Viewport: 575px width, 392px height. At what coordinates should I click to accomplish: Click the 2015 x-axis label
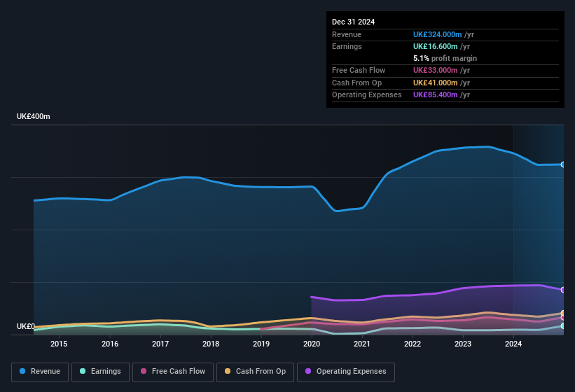[59, 344]
